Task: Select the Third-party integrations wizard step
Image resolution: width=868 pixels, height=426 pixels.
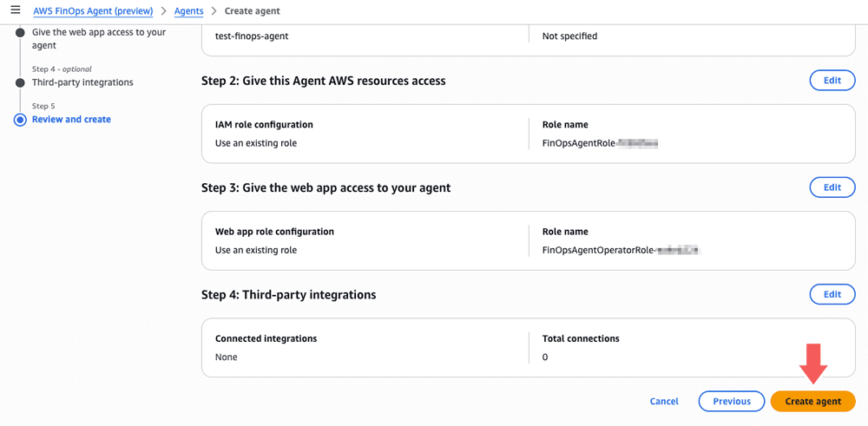Action: click(x=82, y=82)
